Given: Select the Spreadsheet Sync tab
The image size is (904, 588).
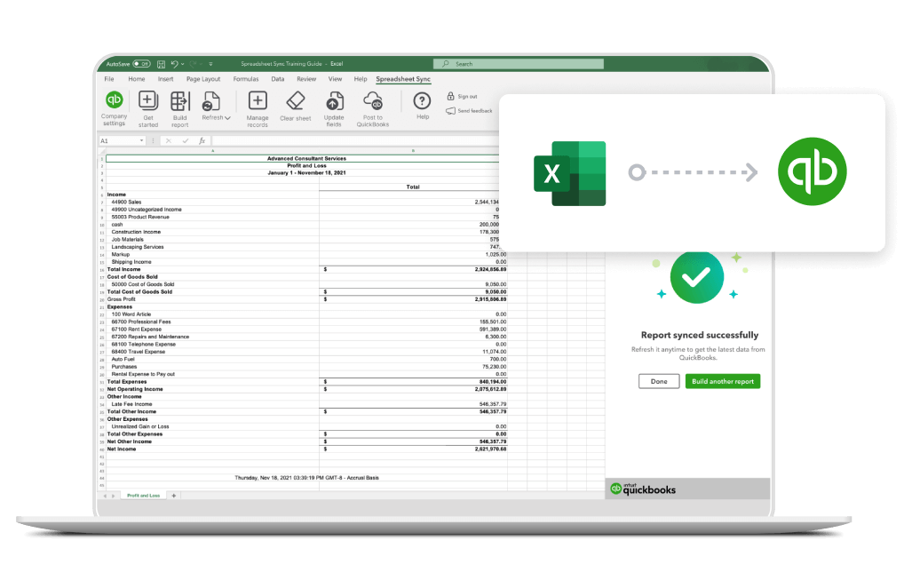Looking at the screenshot, I should tap(403, 79).
